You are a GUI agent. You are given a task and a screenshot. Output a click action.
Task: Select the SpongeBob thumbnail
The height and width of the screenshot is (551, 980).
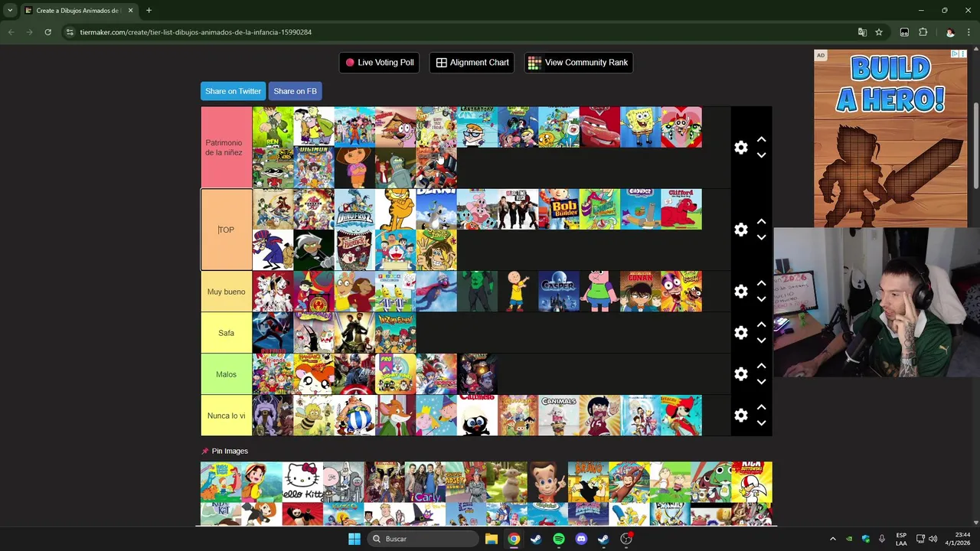click(x=640, y=127)
